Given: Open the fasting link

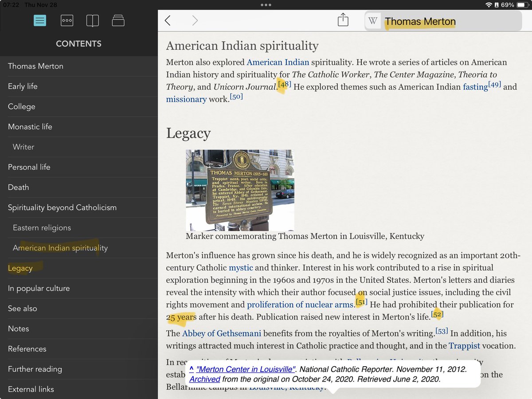Looking at the screenshot, I should 475,87.
